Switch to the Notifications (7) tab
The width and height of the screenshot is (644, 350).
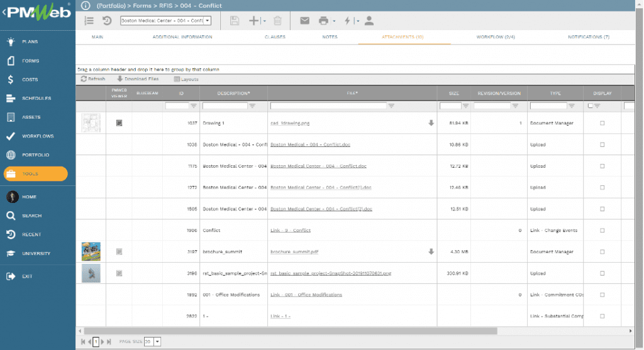click(589, 37)
